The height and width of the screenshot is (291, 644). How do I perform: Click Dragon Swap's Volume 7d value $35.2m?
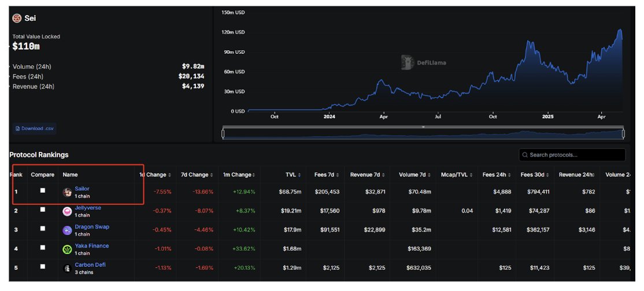coord(422,230)
